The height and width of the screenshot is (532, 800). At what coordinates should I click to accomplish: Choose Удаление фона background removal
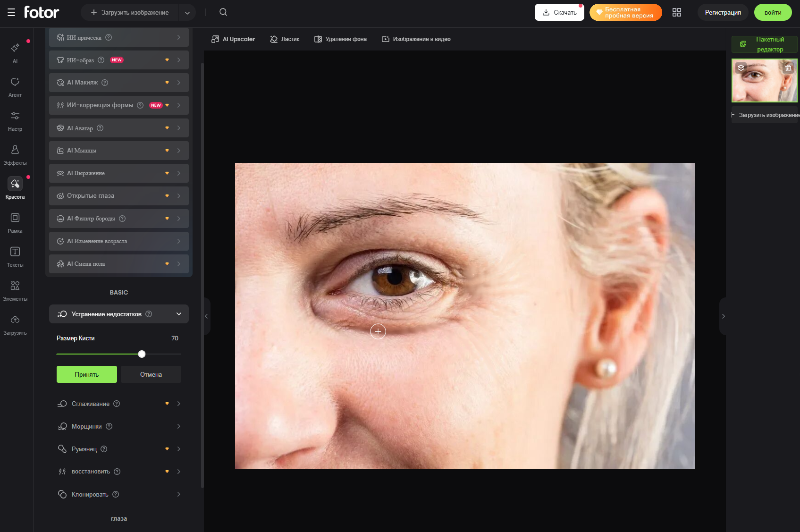click(x=340, y=39)
